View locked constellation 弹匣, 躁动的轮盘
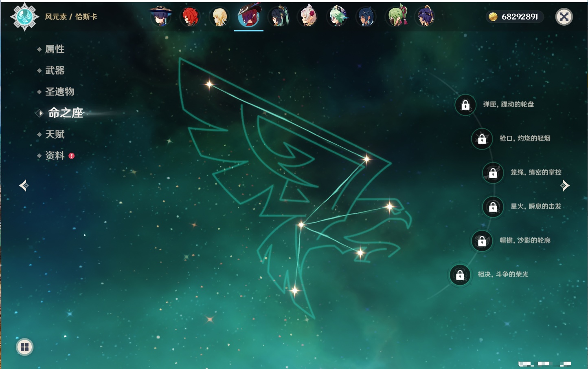The width and height of the screenshot is (588, 369). pyautogui.click(x=465, y=105)
